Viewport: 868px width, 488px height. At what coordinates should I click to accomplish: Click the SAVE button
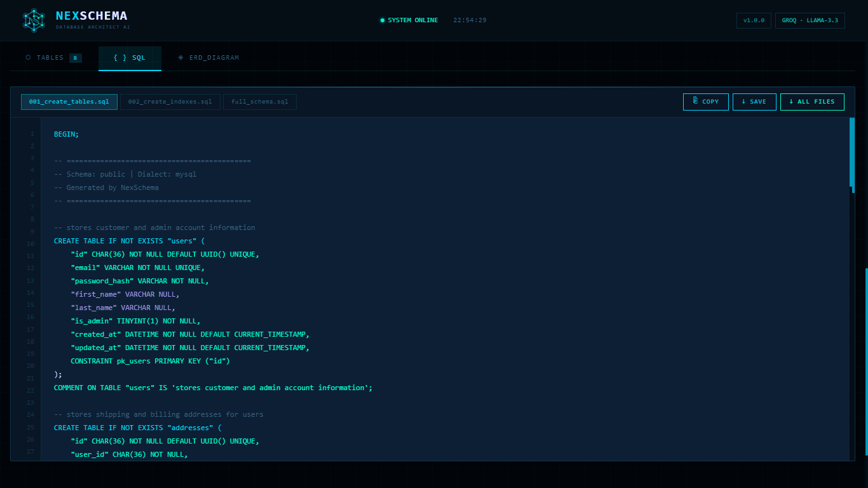pyautogui.click(x=754, y=102)
